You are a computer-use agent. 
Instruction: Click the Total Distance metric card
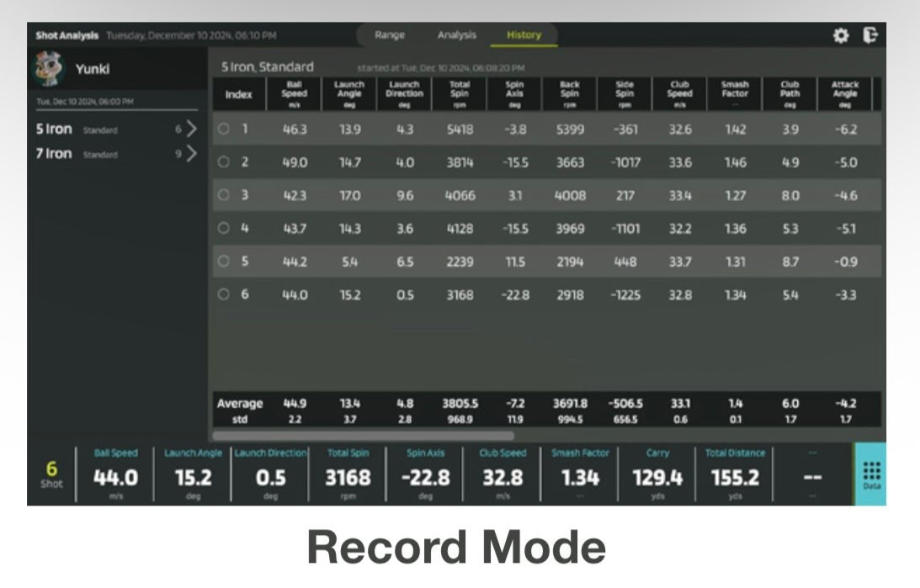point(734,475)
